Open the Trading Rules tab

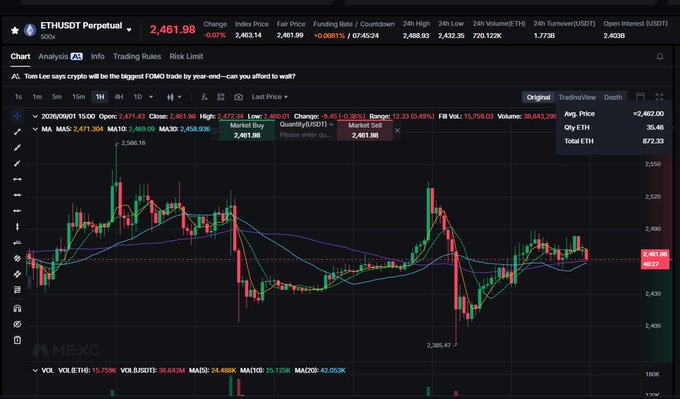point(137,56)
